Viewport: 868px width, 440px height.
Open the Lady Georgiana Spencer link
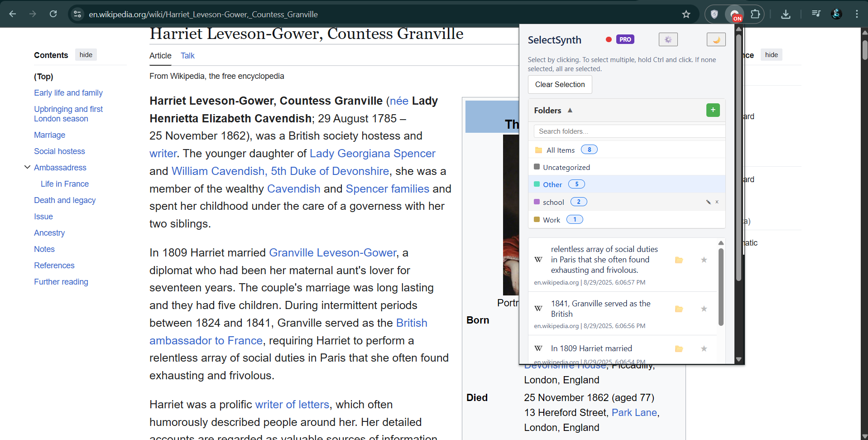pos(372,154)
